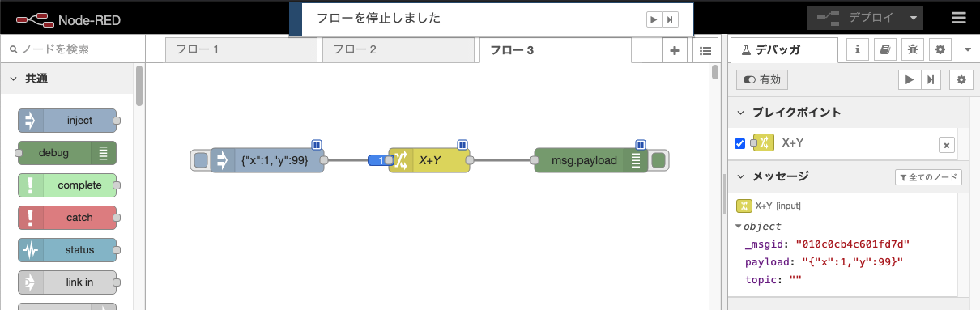Trigger the inject node's left button
Screen dimensions: 980x310
(200, 160)
